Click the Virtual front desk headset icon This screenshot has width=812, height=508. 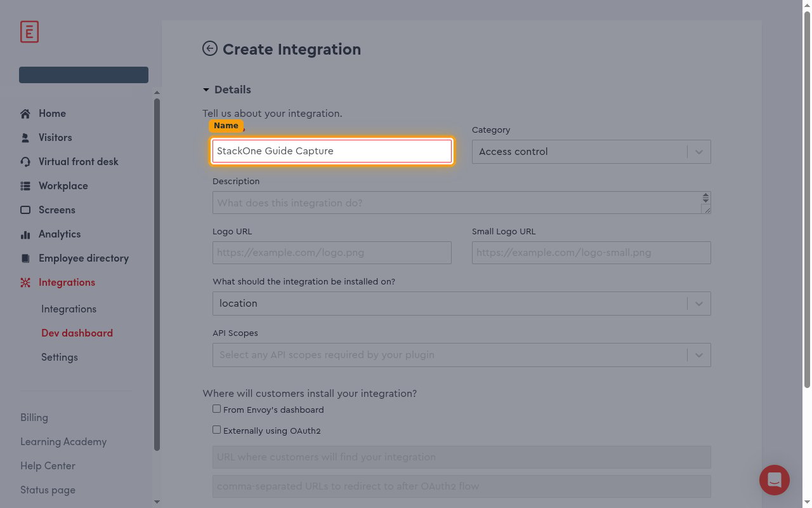25,162
